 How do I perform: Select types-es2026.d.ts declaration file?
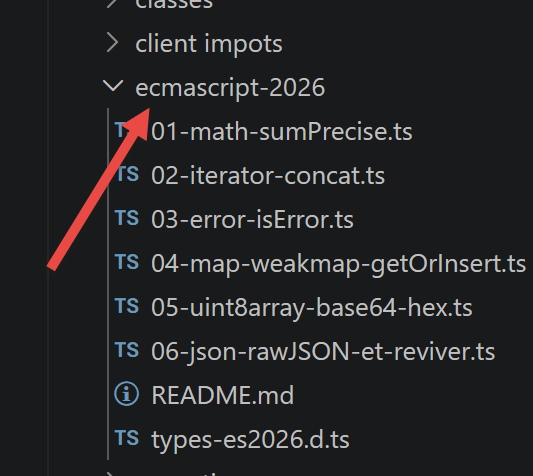click(x=250, y=440)
